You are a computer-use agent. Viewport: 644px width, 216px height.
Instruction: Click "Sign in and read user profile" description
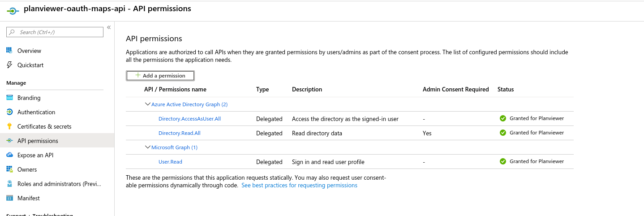click(328, 162)
